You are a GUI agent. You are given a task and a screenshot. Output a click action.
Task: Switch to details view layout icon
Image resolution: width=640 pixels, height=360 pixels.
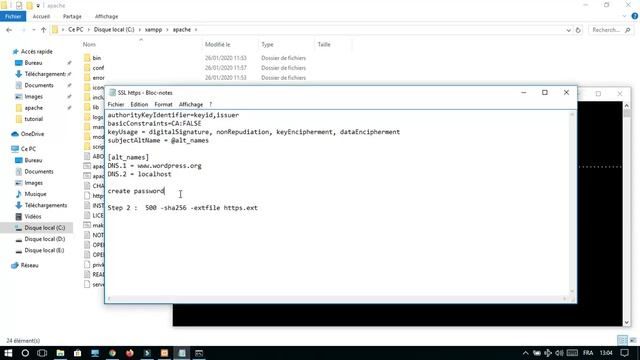(622, 340)
